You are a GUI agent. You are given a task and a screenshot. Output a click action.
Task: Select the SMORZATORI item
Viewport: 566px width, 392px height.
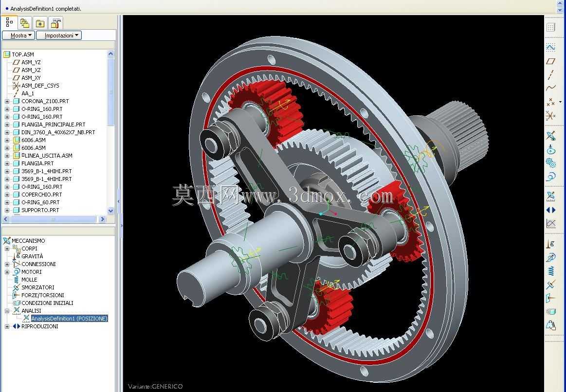tap(37, 288)
